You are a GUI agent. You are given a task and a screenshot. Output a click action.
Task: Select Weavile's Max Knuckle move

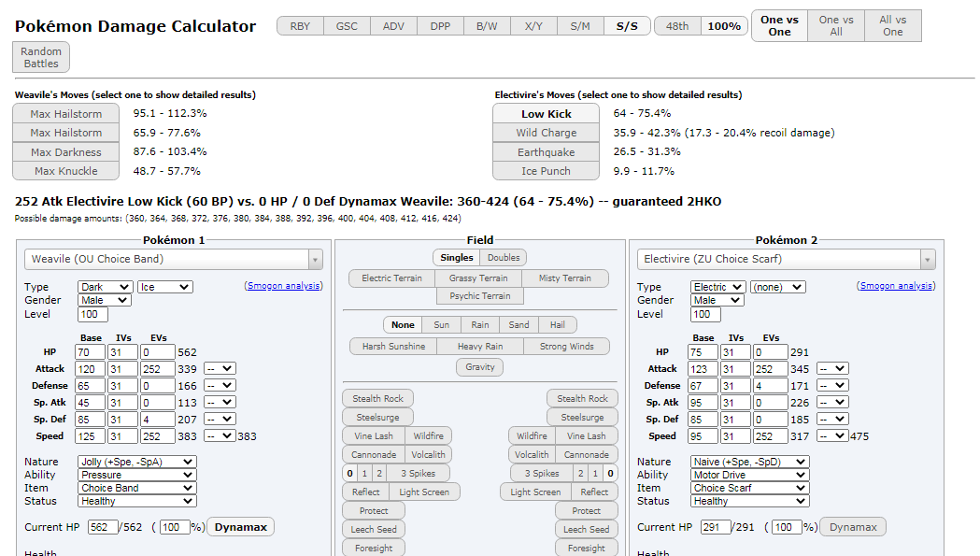click(x=66, y=171)
